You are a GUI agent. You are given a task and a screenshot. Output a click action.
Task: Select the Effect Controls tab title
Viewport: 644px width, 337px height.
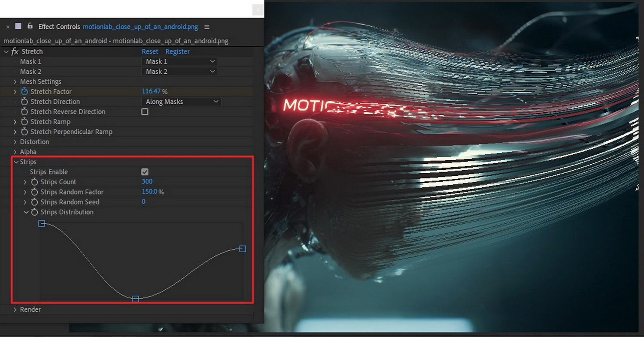(x=59, y=27)
